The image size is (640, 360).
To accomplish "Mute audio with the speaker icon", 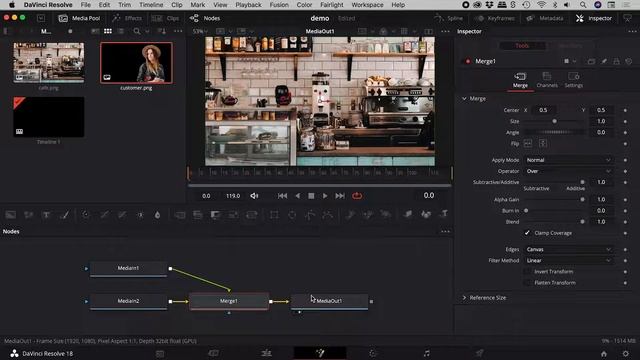I will click(x=254, y=196).
